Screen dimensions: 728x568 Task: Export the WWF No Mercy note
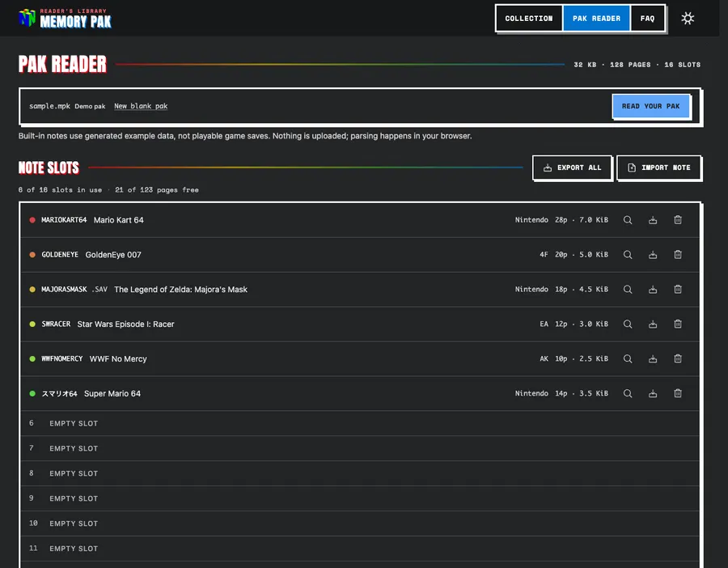pos(652,358)
